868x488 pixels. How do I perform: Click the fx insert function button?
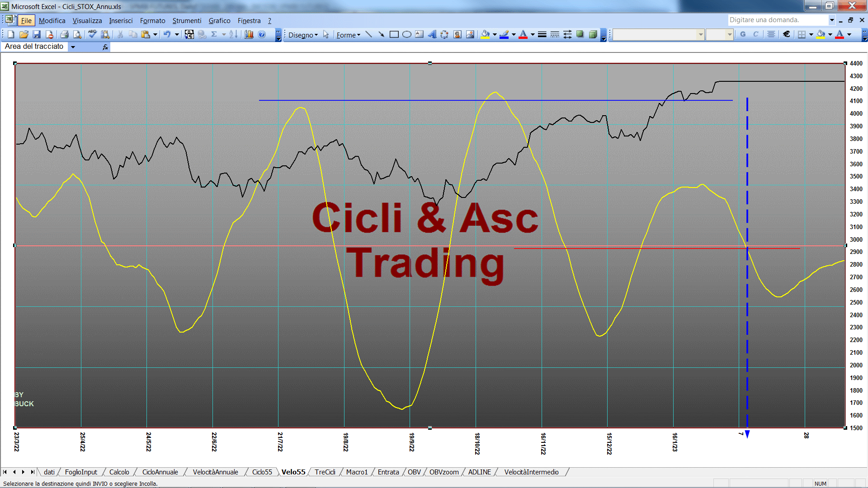105,47
